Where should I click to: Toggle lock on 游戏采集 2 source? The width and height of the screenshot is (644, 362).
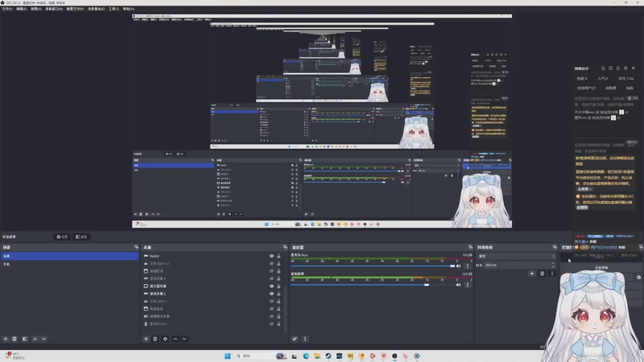[x=279, y=294]
